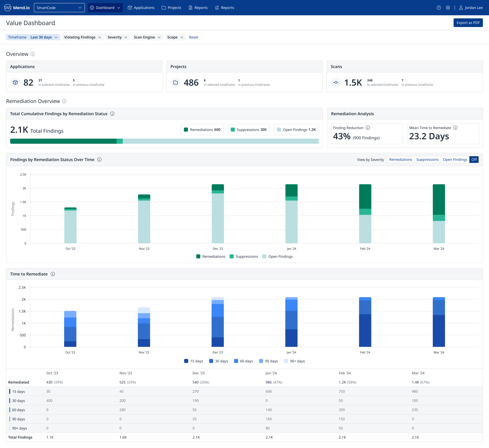The width and height of the screenshot is (489, 448).
Task: Click the Remediation Overview info icon
Action: point(64,101)
